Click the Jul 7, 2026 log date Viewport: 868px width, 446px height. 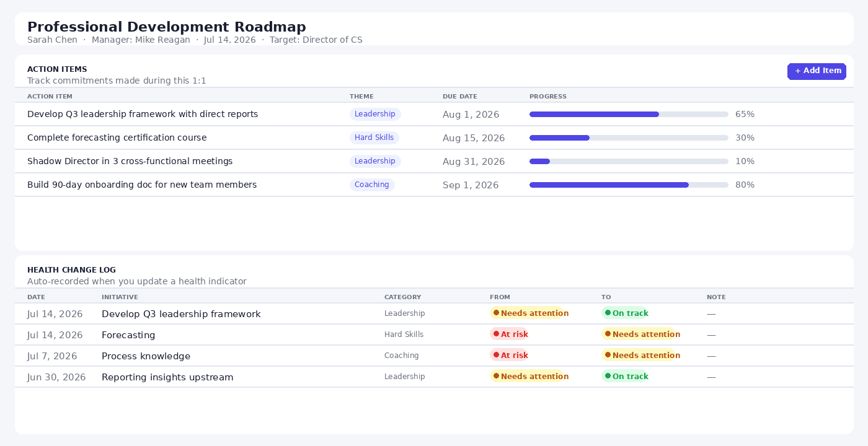52,356
